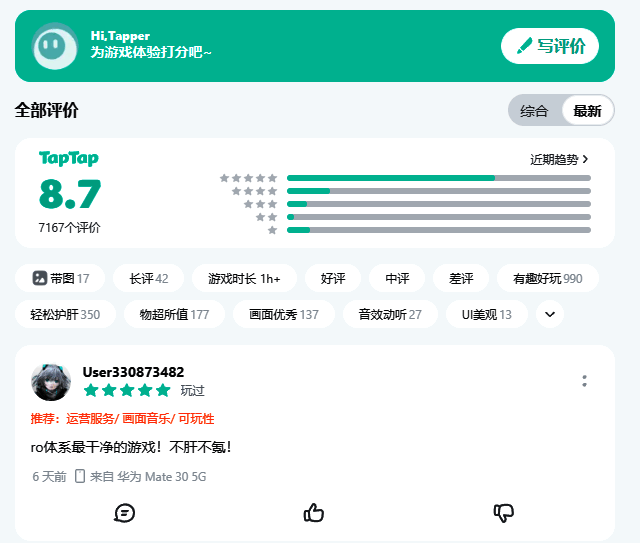
Task: Filter reviews by 带图 17
Action: coord(60,278)
